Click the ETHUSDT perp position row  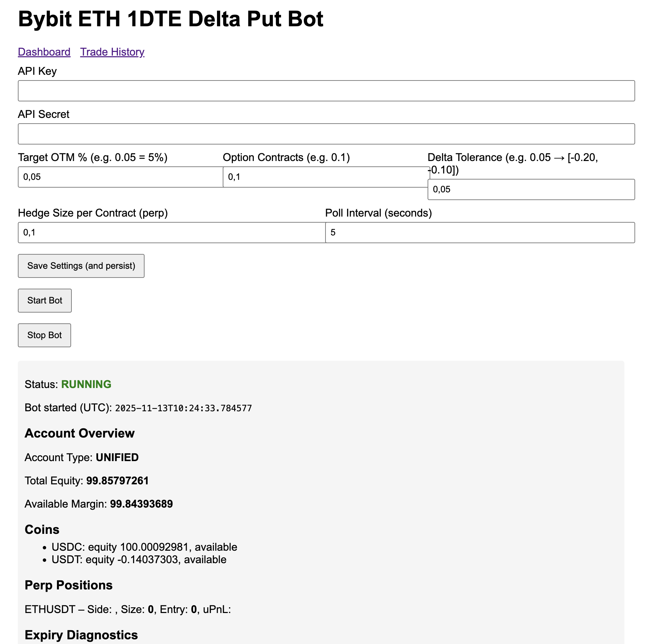tap(127, 609)
